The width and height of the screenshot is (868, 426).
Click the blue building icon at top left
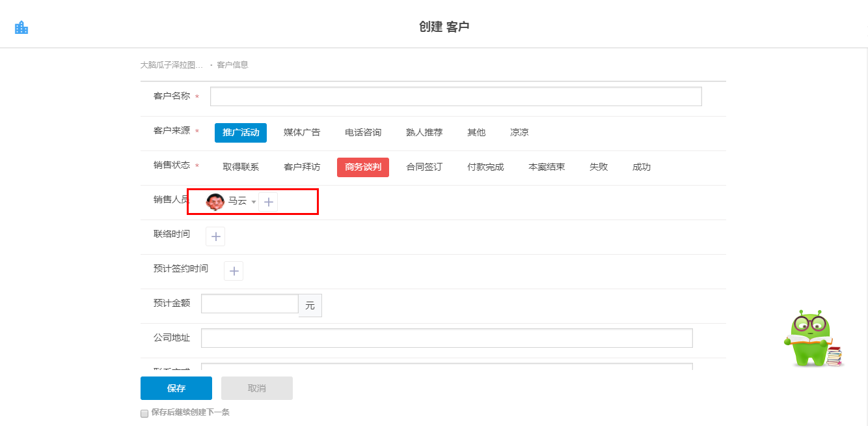21,27
